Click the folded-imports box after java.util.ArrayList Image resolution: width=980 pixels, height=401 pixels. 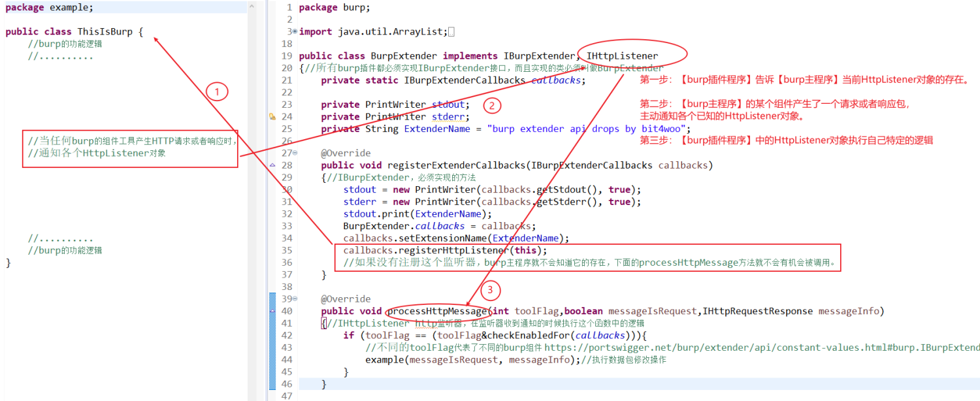coord(452,31)
